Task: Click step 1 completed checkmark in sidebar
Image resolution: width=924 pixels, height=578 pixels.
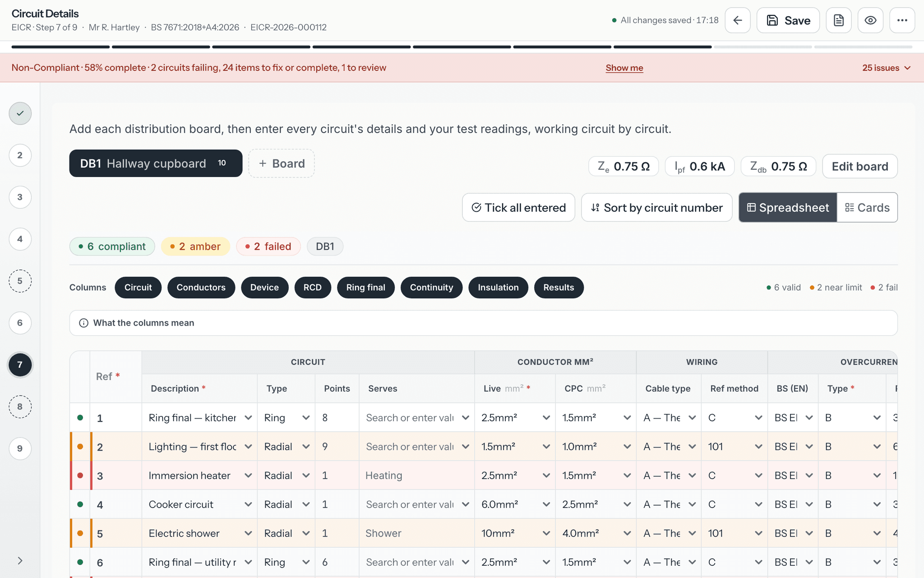Action: coord(20,113)
